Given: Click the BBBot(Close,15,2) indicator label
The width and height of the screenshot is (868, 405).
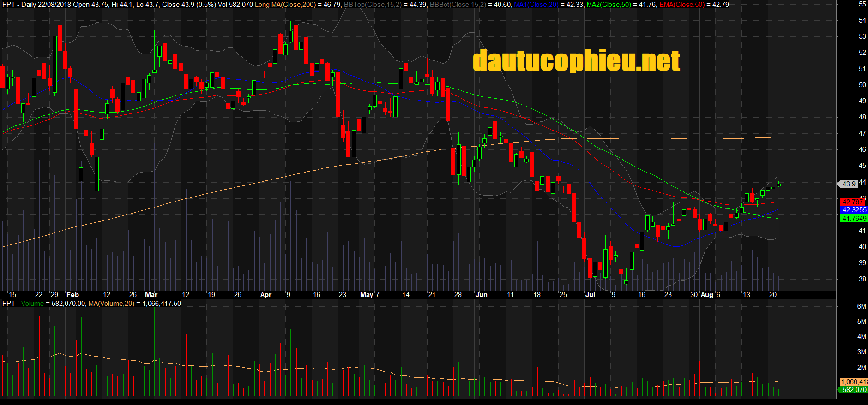Looking at the screenshot, I should (x=458, y=5).
